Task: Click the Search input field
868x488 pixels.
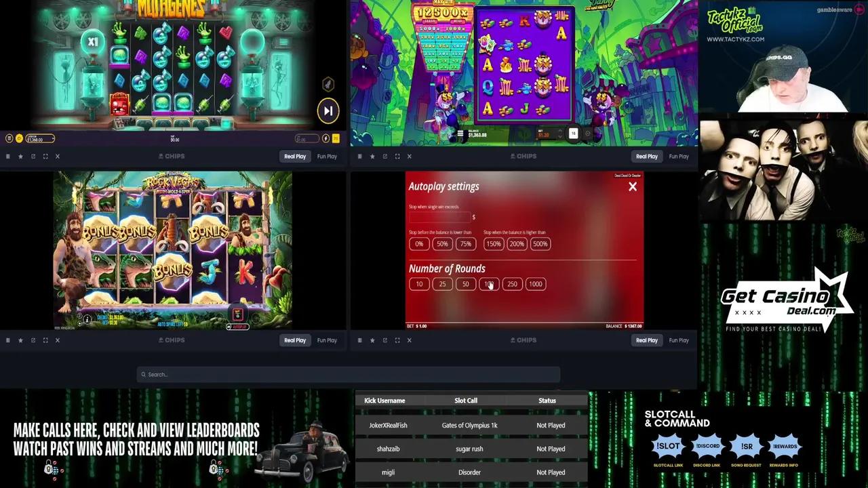Action: click(348, 374)
